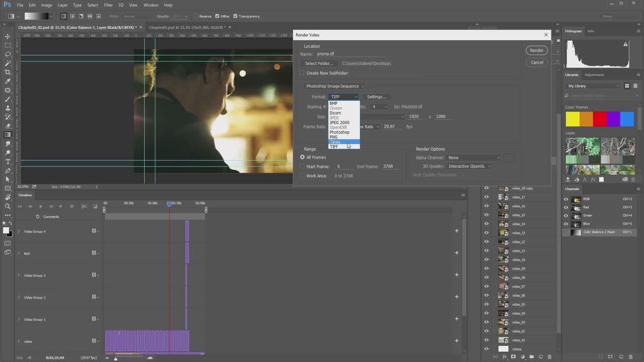This screenshot has height=362, width=644.
Task: Hide the video_05 layer
Action: tap(486, 304)
